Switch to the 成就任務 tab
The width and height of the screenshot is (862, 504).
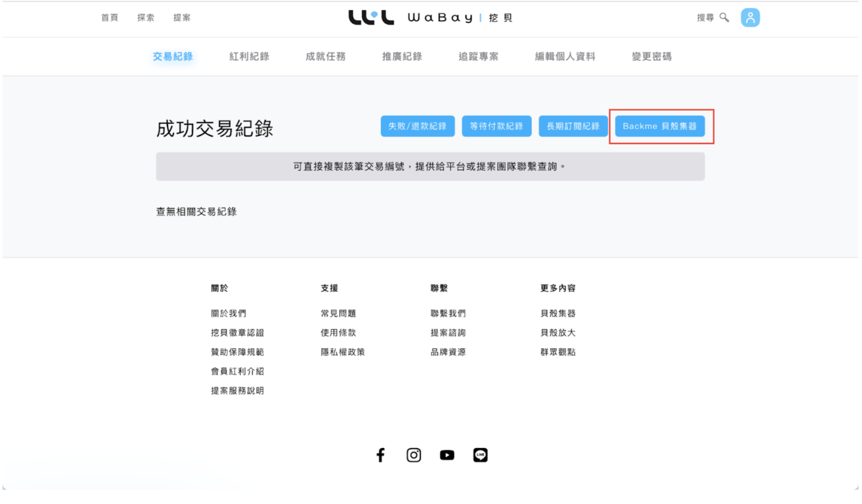325,56
